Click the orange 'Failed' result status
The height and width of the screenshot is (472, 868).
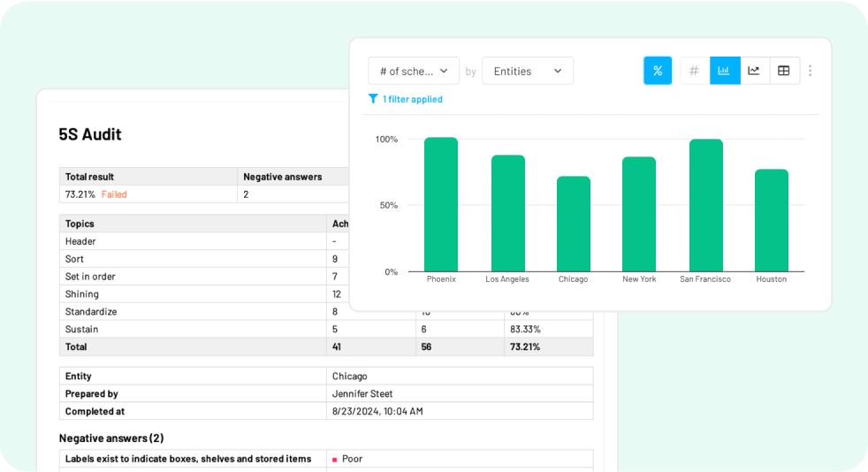[114, 194]
